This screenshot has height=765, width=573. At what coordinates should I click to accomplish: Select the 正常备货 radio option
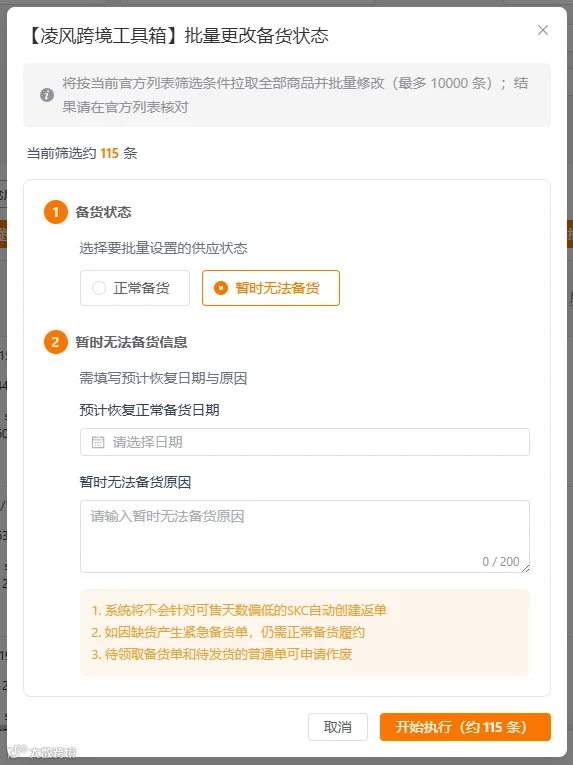click(x=135, y=288)
